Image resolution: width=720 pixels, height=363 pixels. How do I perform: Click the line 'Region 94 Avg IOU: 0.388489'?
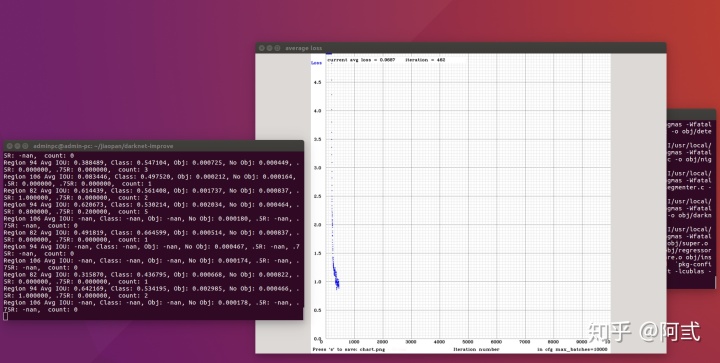tap(152, 163)
